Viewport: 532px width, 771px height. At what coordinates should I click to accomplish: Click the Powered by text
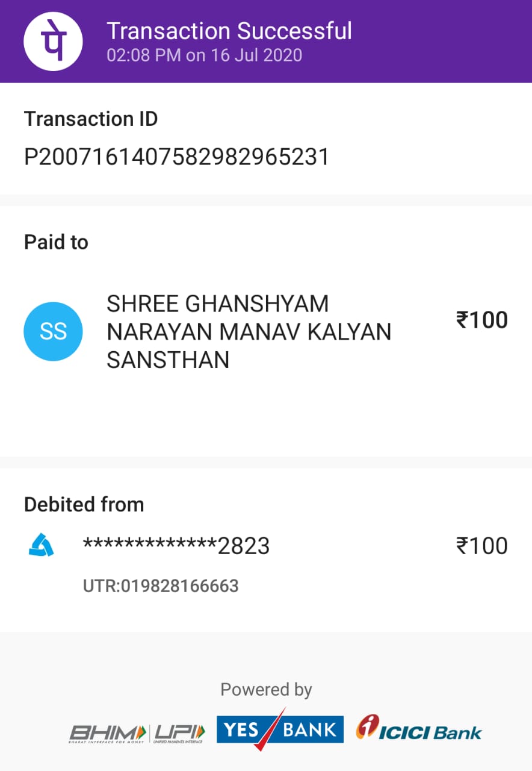(x=266, y=689)
